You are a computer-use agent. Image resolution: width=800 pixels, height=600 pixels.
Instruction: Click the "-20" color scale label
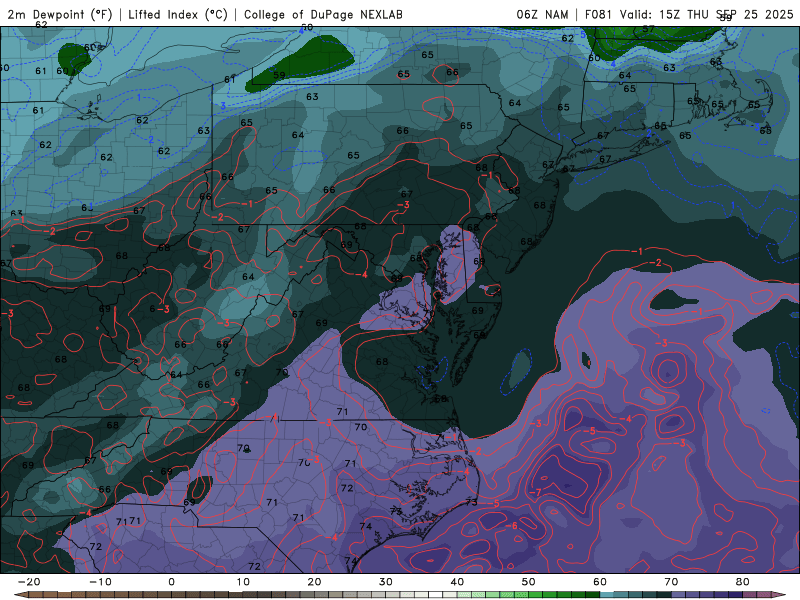click(29, 582)
